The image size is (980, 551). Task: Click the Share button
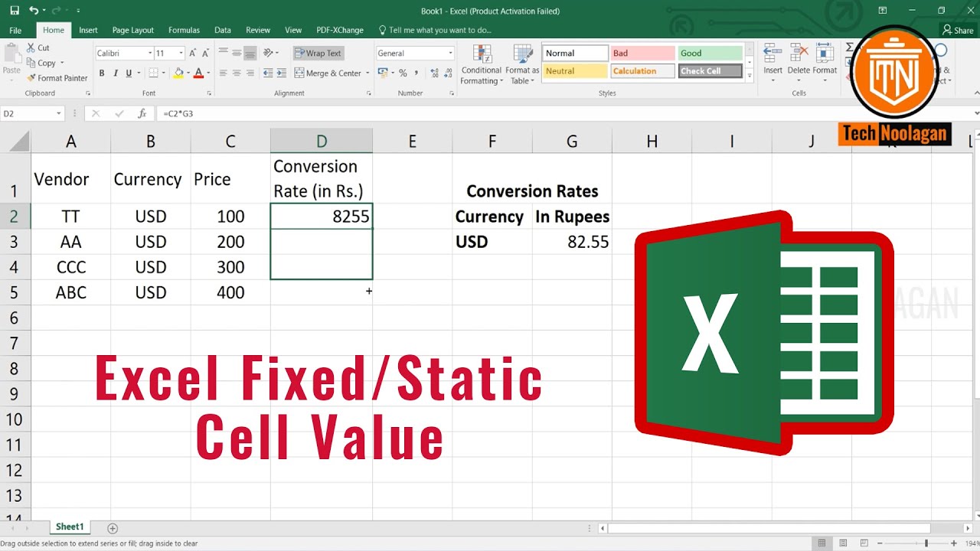pyautogui.click(x=958, y=31)
